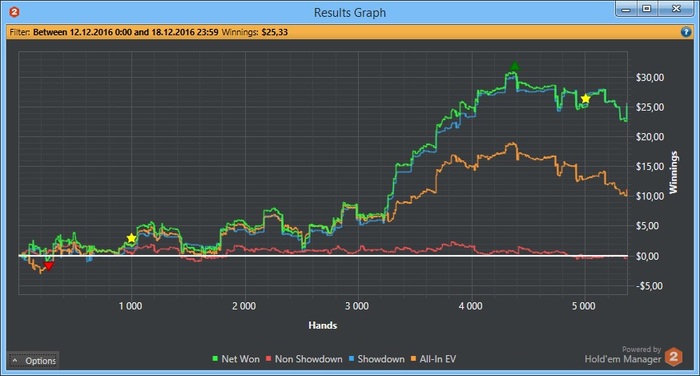Toggle the All-In EV legend entry
The height and width of the screenshot is (376, 700).
point(433,359)
